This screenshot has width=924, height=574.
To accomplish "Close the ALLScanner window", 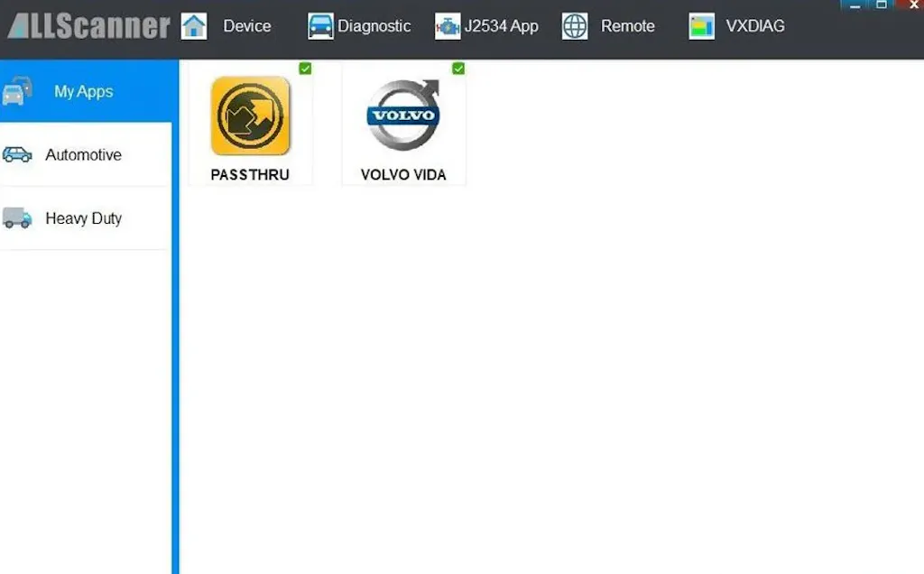I will 912,5.
